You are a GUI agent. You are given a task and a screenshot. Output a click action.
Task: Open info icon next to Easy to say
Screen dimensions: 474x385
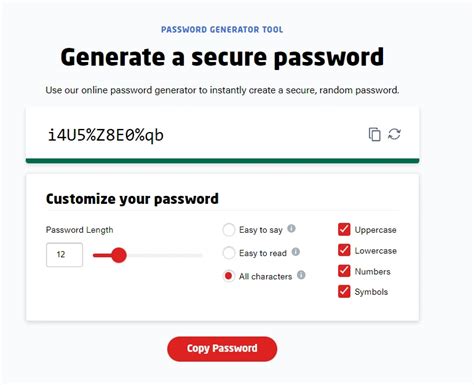291,229
